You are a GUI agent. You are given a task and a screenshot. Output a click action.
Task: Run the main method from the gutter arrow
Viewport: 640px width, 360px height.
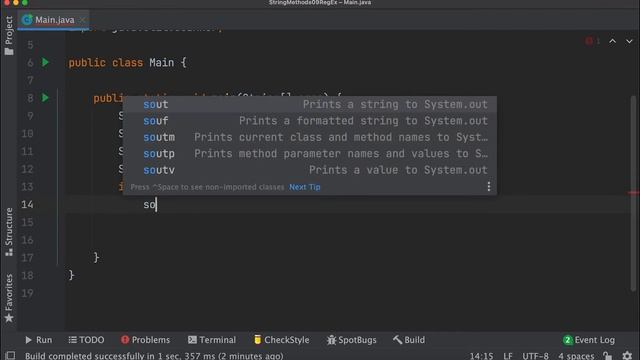pos(45,98)
